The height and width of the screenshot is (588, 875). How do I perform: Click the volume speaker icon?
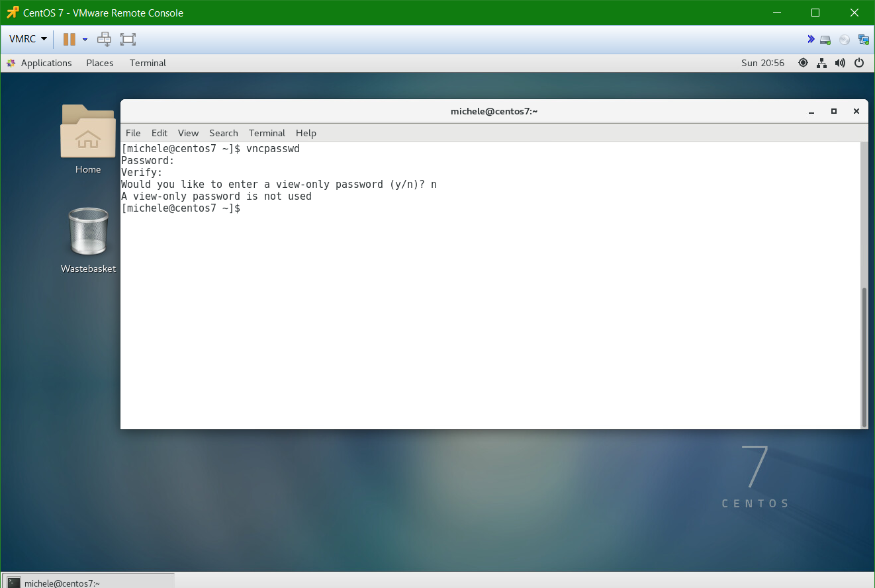(840, 63)
